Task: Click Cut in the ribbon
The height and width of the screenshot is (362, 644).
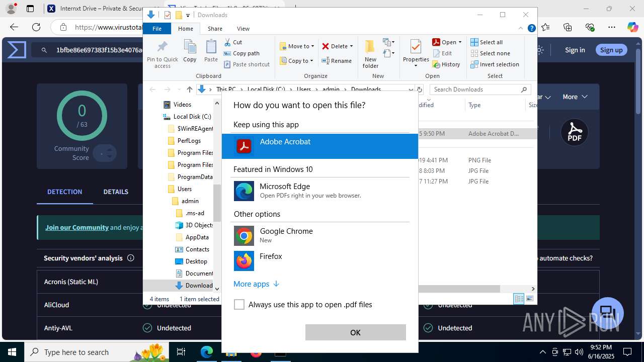Action: click(x=233, y=42)
